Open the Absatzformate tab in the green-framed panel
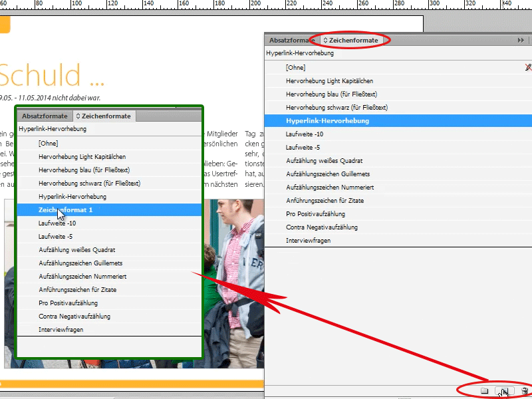Screen dimensions: 532x399 coord(45,116)
